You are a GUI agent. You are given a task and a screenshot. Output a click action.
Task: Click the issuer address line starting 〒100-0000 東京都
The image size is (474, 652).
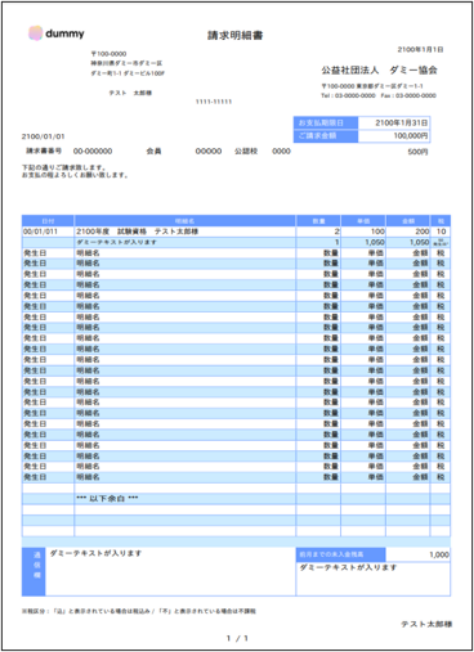[372, 86]
